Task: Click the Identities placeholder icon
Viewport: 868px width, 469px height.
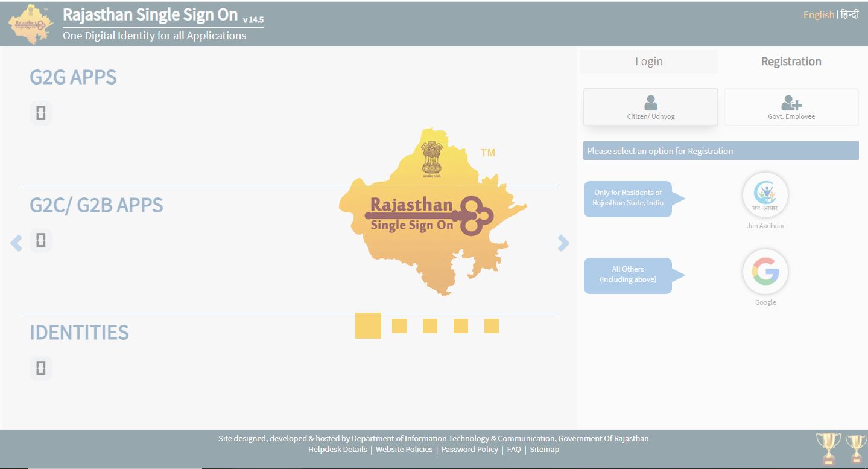Action: click(40, 368)
